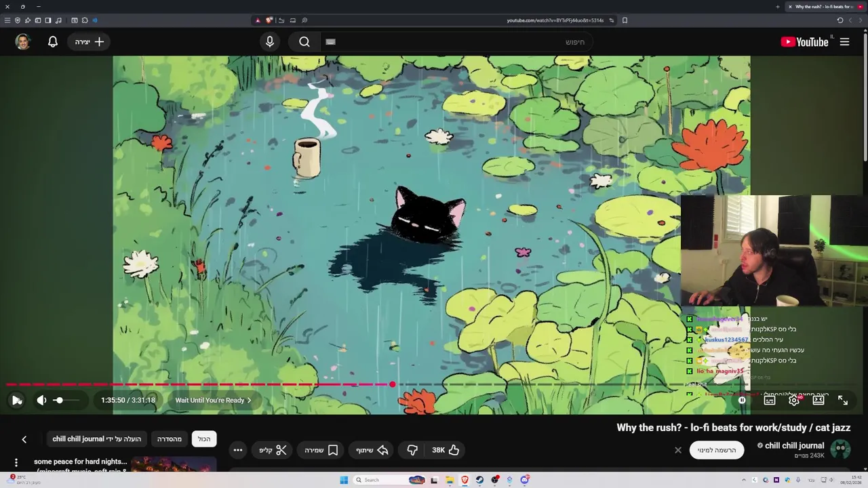This screenshot has width=868, height=488.
Task: Toggle the browser sidebar panel icon
Action: pyautogui.click(x=48, y=20)
